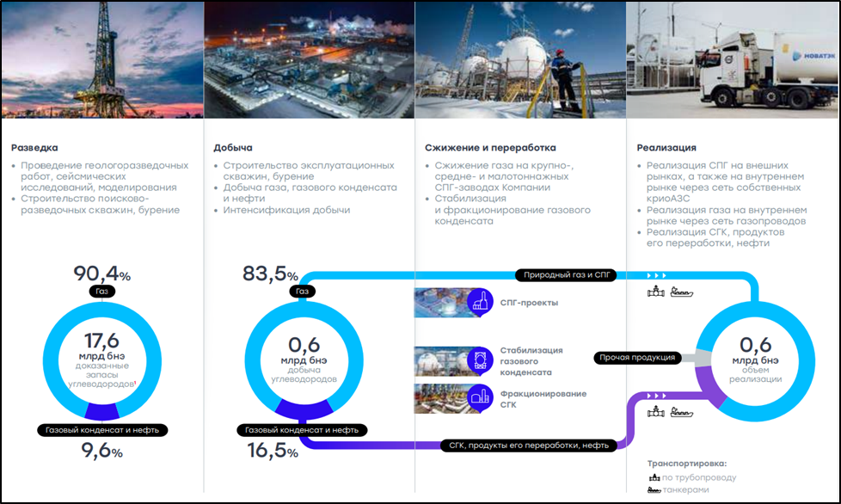Image resolution: width=841 pixels, height=504 pixels.
Task: Click the СГК, продукты его переработки, нефть label
Action: [x=527, y=446]
